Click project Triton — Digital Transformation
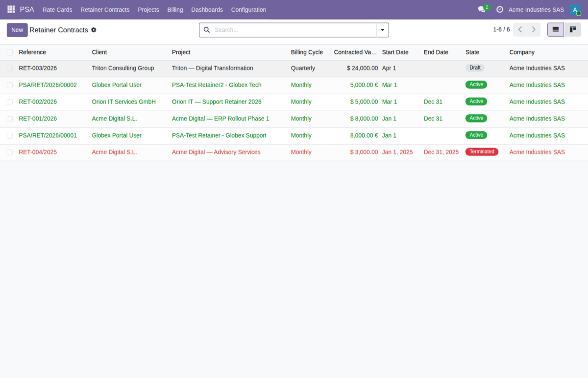 tap(213, 68)
